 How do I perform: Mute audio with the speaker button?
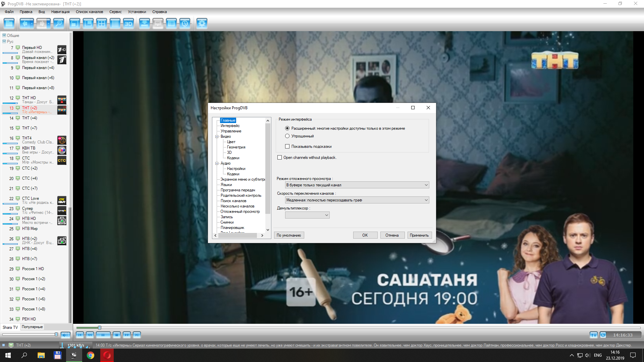65,335
